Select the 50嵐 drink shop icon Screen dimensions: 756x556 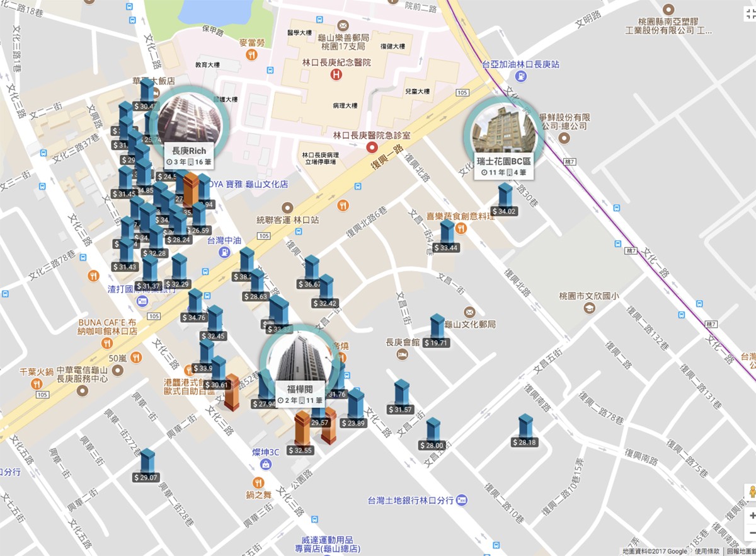pos(137,358)
